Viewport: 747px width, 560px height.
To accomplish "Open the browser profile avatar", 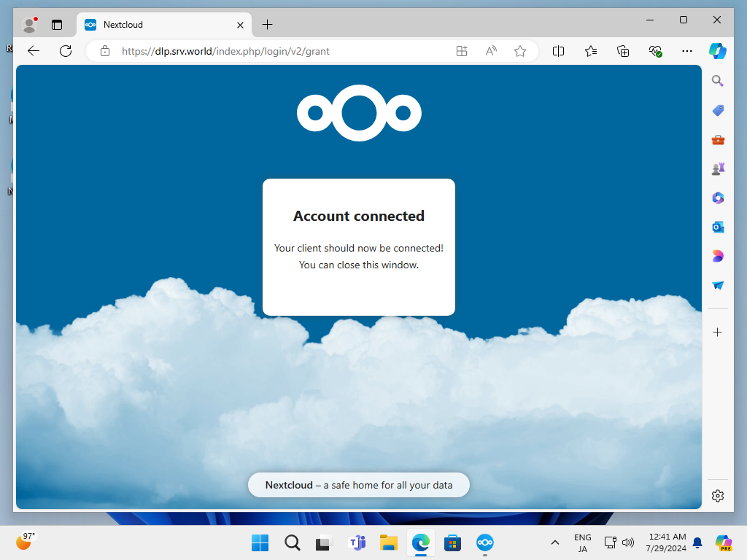I will click(x=30, y=25).
